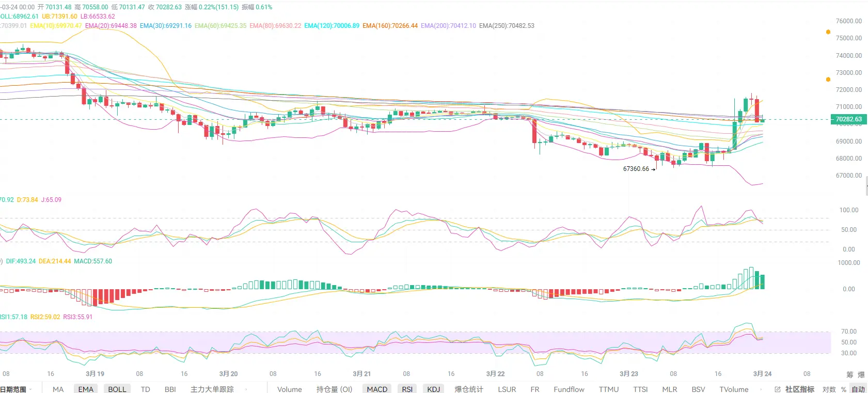The image size is (868, 393).
Task: Click the EMA(200) legend value
Action: click(449, 26)
